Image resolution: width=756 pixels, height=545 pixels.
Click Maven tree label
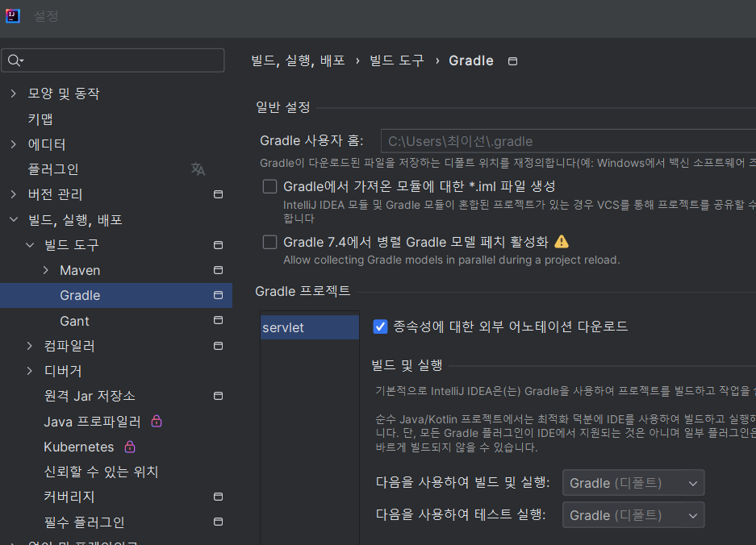click(80, 270)
